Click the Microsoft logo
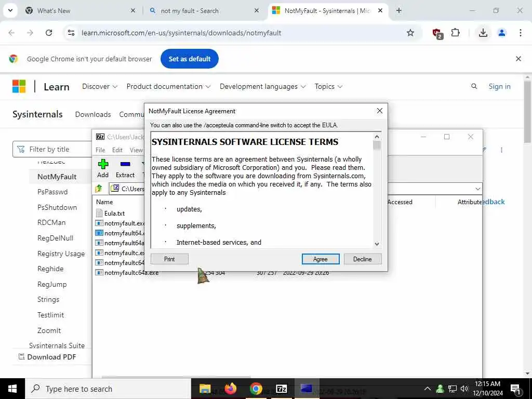The image size is (532, 399). 19,86
